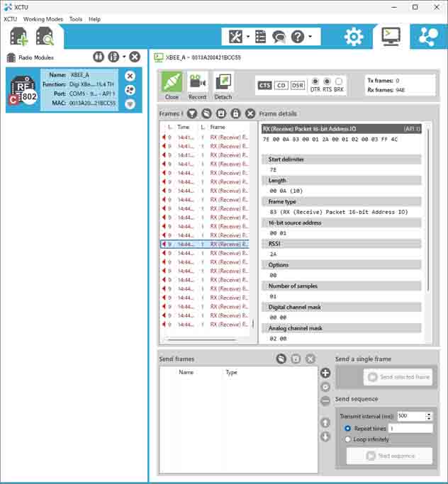Screen dimensions: 448x484
Task: Click the Repeat times input field
Action: tap(410, 429)
